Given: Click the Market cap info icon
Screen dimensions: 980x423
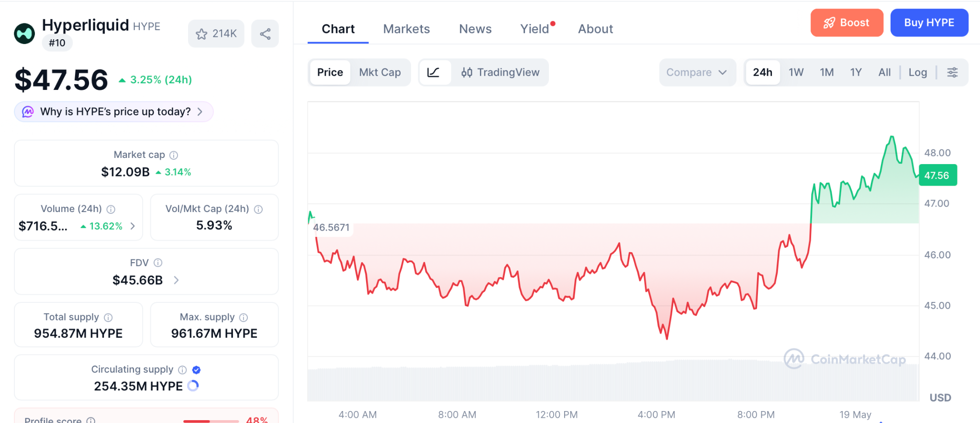Looking at the screenshot, I should coord(174,155).
